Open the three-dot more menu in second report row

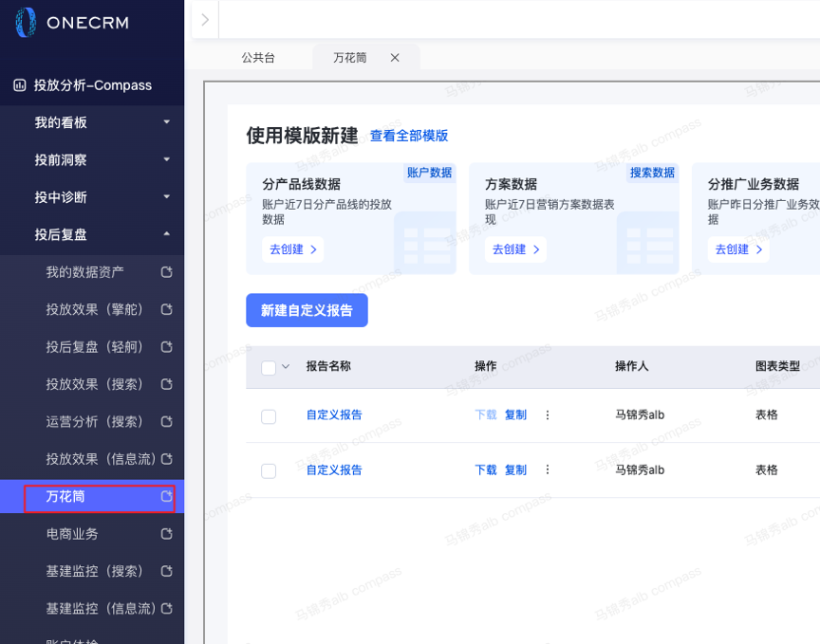547,470
